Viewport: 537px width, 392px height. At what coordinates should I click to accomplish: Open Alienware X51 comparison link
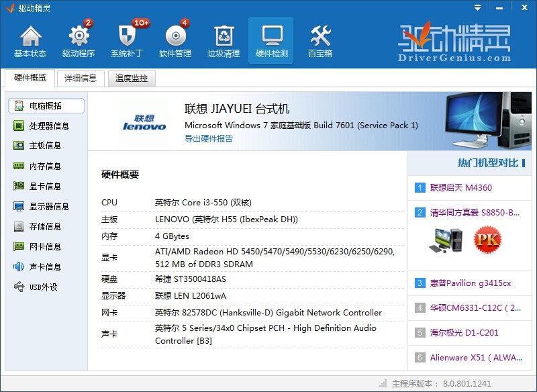476,357
